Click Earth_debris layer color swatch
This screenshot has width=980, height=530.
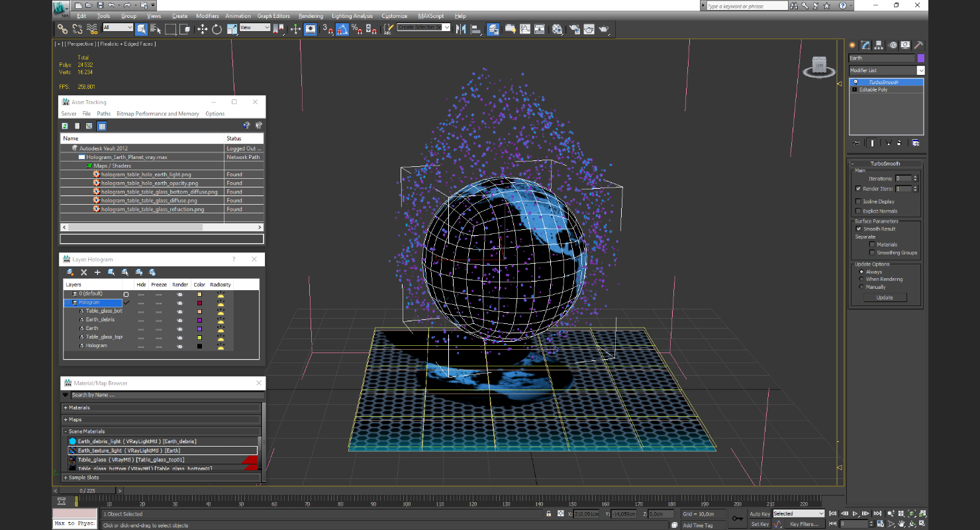pos(199,320)
